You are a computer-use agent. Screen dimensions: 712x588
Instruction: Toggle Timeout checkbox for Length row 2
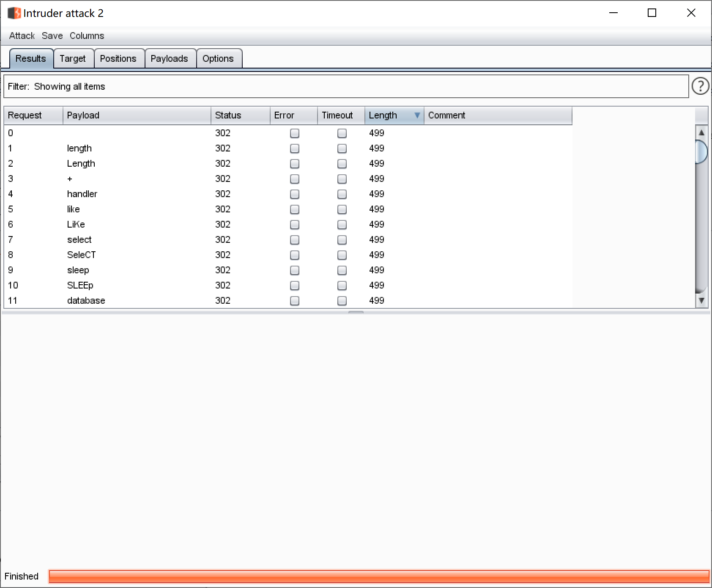[x=342, y=164]
